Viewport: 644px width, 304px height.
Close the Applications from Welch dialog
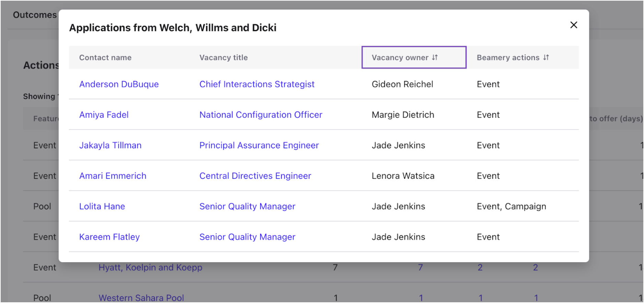point(573,25)
